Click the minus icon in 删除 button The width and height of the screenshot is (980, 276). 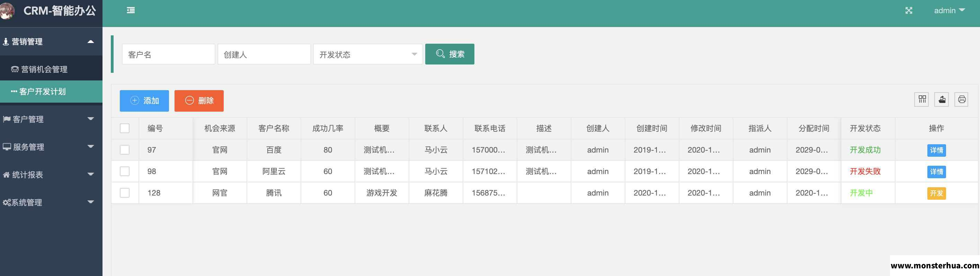click(189, 101)
